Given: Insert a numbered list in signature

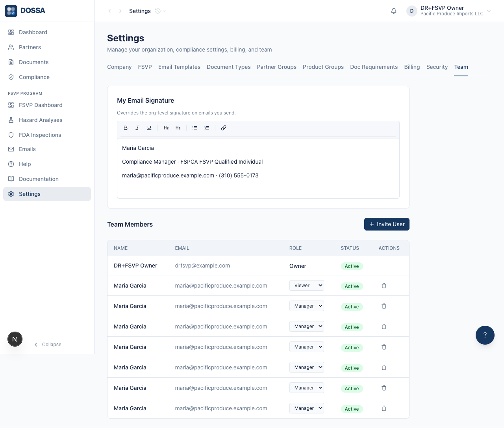Looking at the screenshot, I should coord(207,128).
